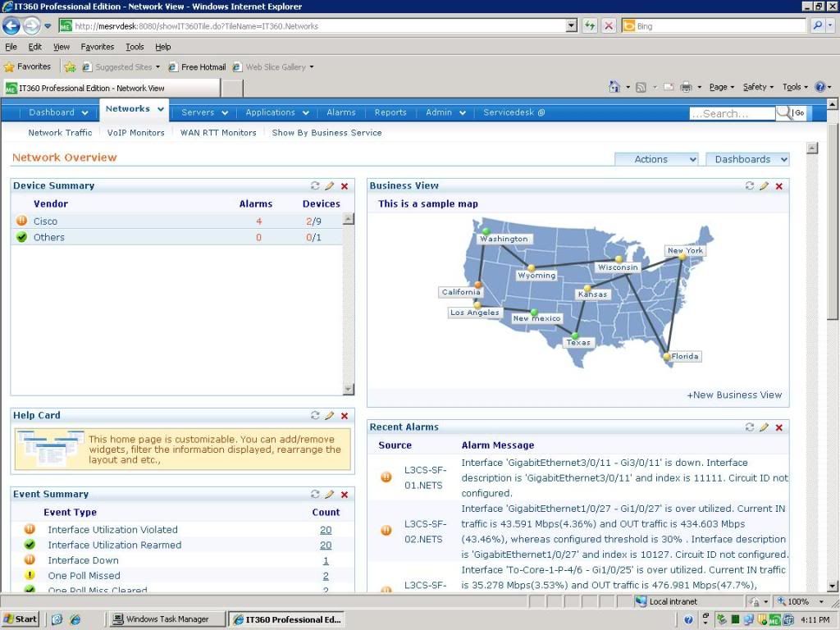Click the Bing search magnifier icon
The width and height of the screenshot is (840, 630).
click(x=817, y=25)
